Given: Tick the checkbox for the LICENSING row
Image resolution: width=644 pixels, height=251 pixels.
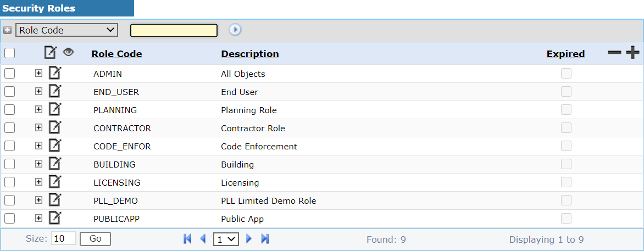Looking at the screenshot, I should [9, 182].
